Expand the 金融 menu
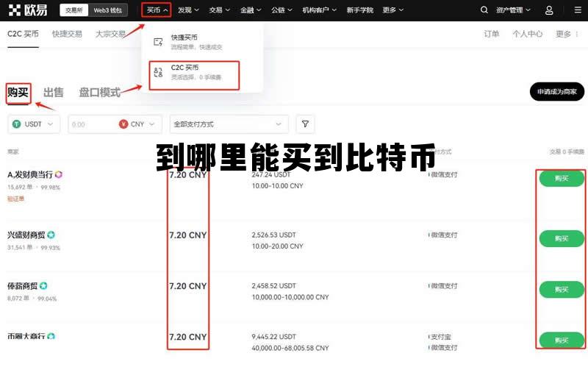Screen dimensions: 588x367 point(251,10)
